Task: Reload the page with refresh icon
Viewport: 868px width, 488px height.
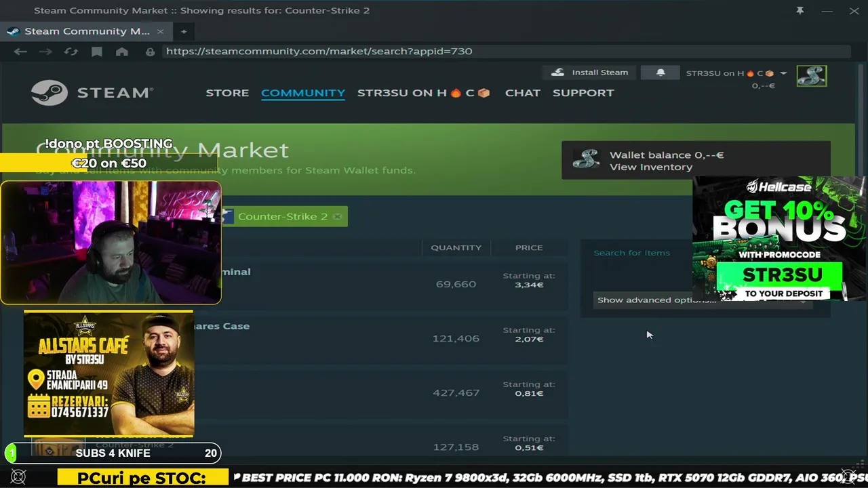Action: pyautogui.click(x=71, y=52)
